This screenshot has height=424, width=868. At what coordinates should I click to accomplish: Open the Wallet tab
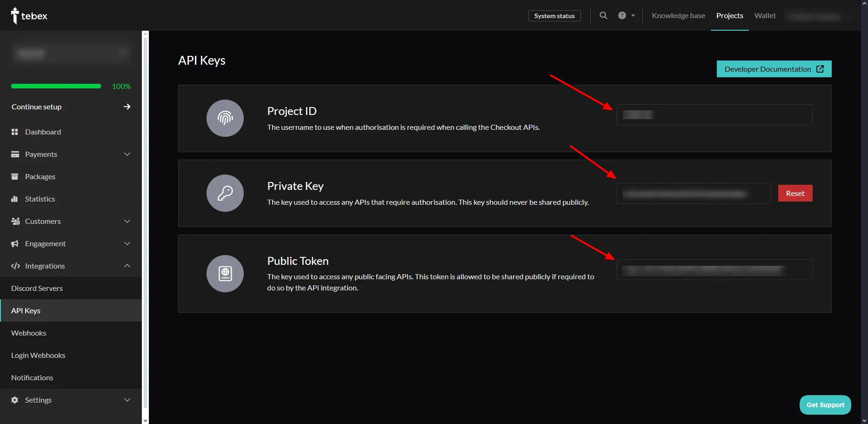(x=765, y=15)
